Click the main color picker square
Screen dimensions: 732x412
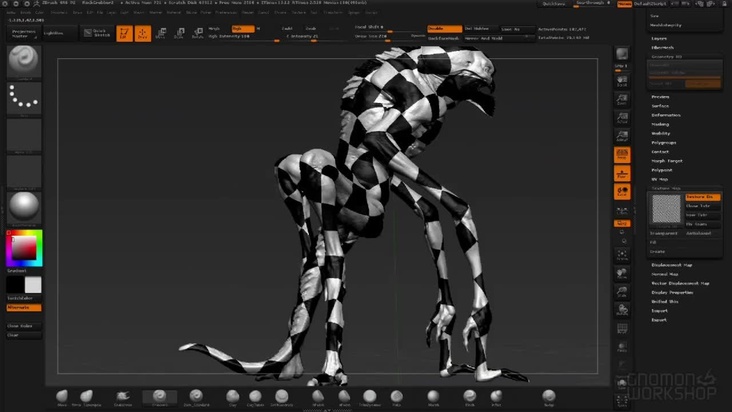pyautogui.click(x=24, y=247)
